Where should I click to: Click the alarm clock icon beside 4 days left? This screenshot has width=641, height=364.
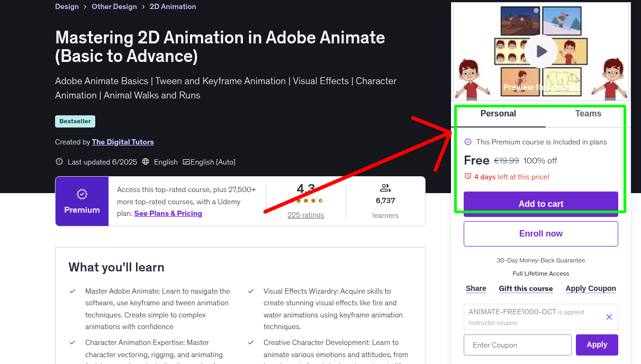[468, 176]
